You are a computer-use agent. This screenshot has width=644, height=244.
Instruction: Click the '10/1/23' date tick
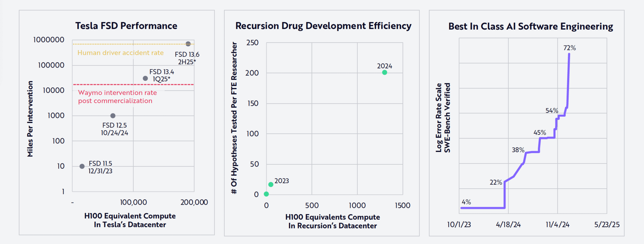459,225
